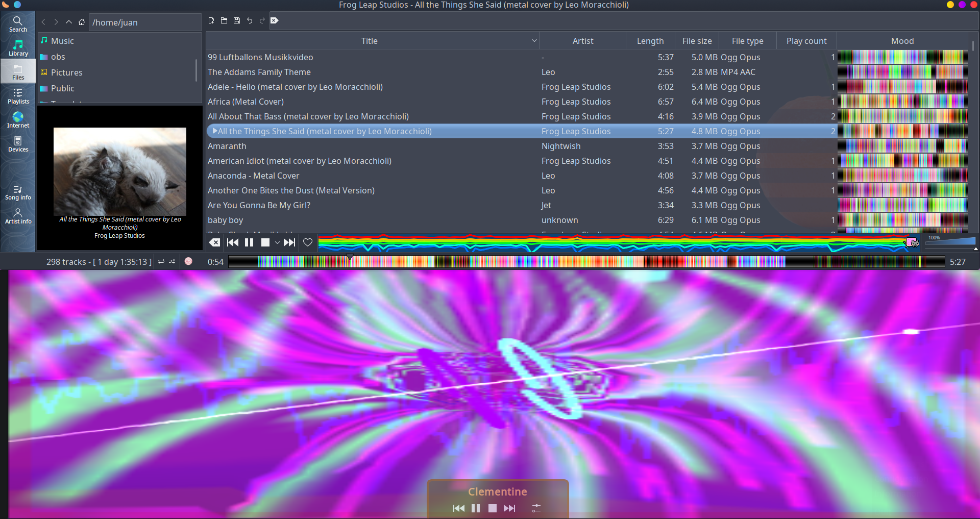The width and height of the screenshot is (980, 519).
Task: Go forward in file browser
Action: click(56, 22)
